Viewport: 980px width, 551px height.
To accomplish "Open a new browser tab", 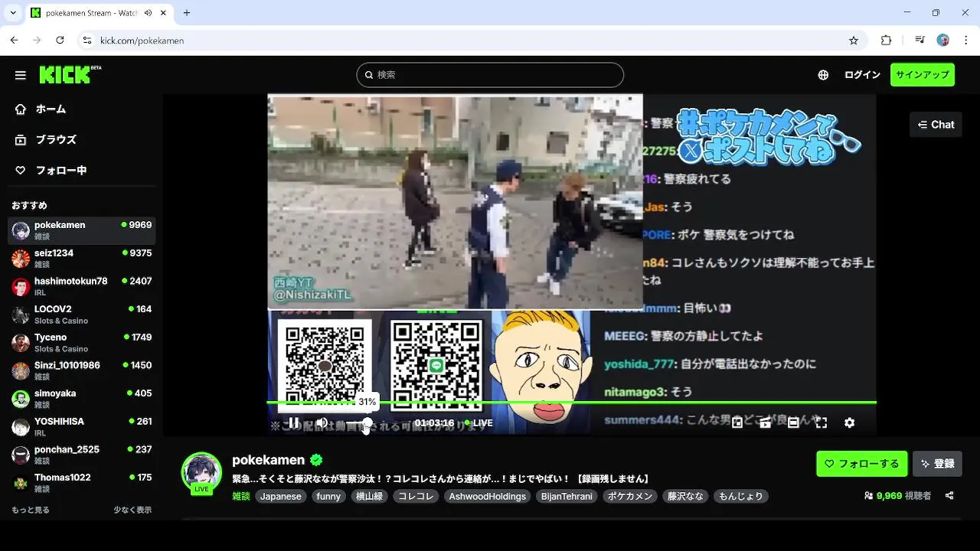I will (x=187, y=13).
